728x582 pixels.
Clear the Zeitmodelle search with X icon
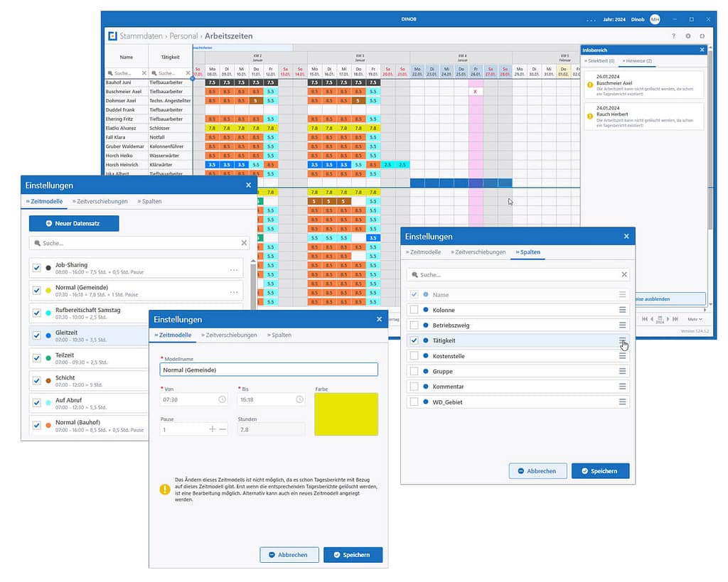click(x=244, y=243)
